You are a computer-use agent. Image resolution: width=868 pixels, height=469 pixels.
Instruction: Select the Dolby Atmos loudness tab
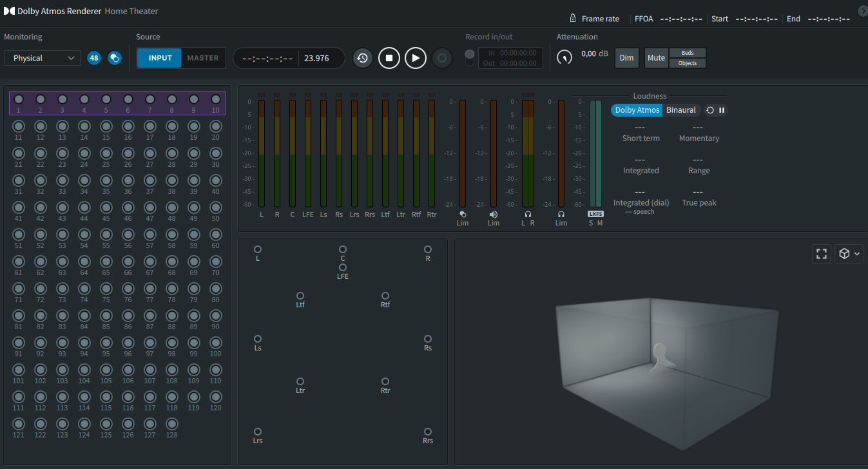(x=637, y=110)
